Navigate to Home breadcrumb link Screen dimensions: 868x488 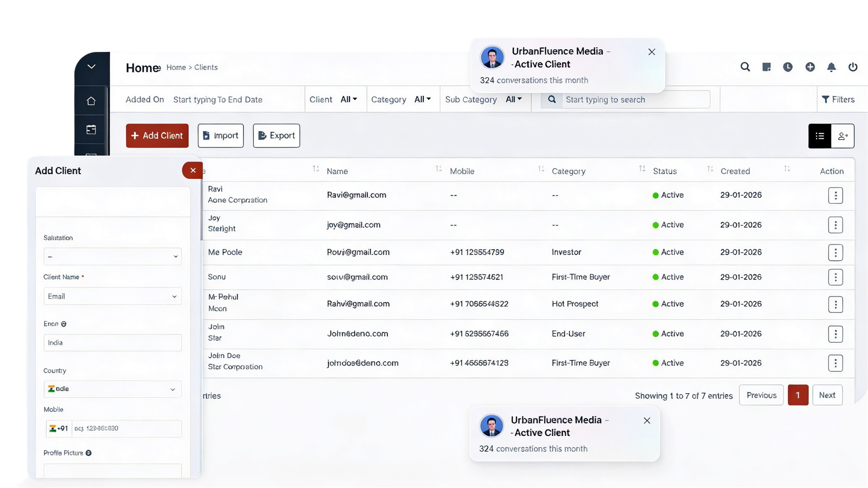(176, 67)
